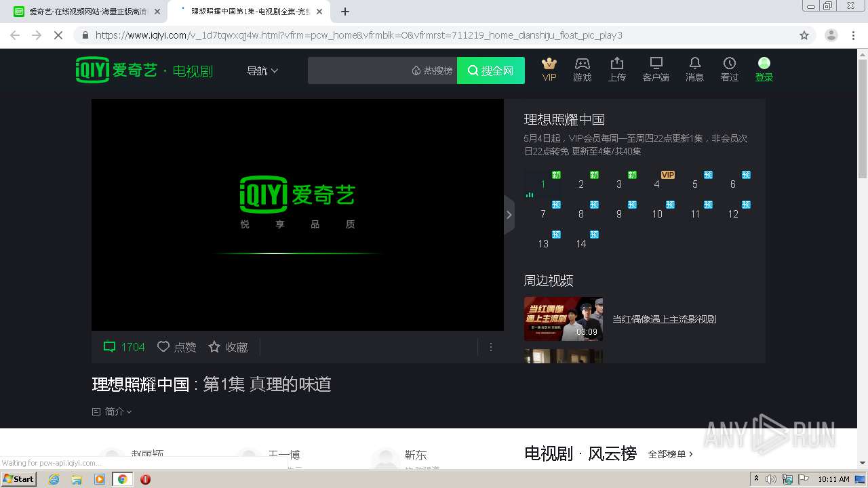This screenshot has width=868, height=488.
Task: Select VIP episode 4
Action: 657,183
